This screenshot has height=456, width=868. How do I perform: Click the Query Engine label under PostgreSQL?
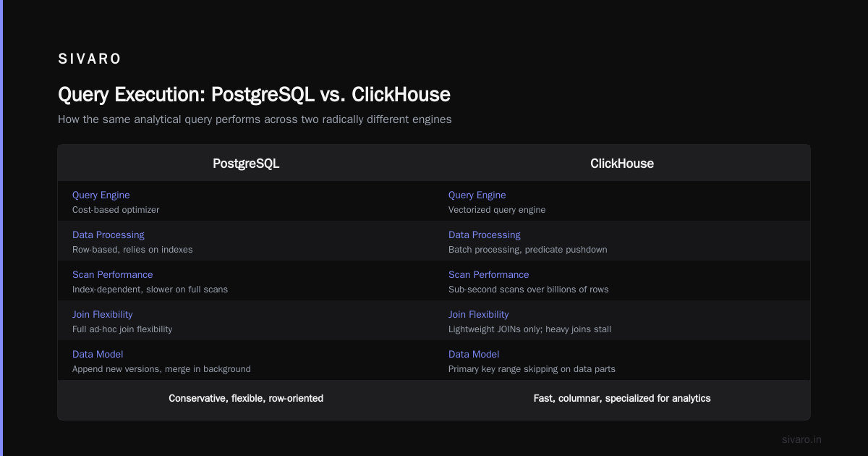(101, 195)
